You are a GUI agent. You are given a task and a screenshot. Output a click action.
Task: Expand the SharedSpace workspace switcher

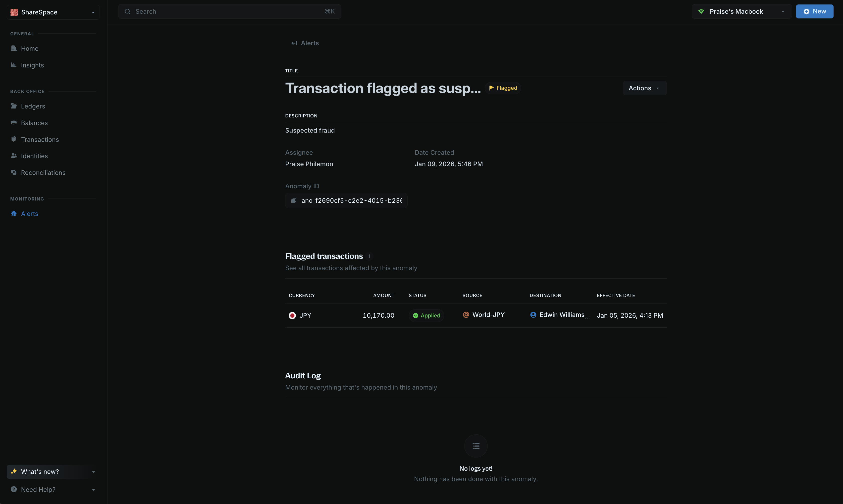(x=93, y=12)
